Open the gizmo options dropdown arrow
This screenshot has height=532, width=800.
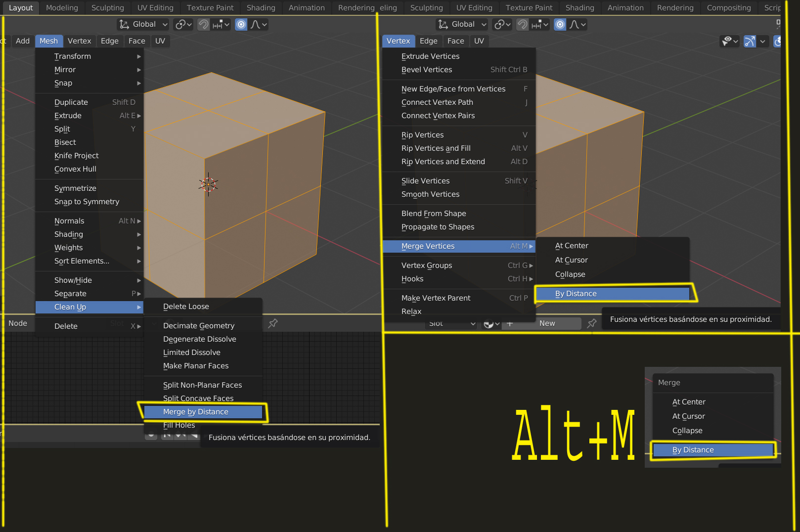762,41
